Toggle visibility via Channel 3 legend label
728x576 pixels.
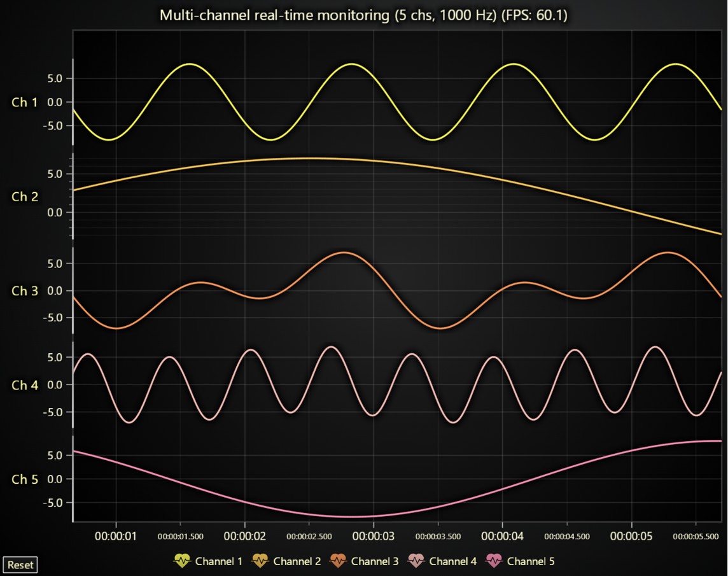click(x=375, y=561)
